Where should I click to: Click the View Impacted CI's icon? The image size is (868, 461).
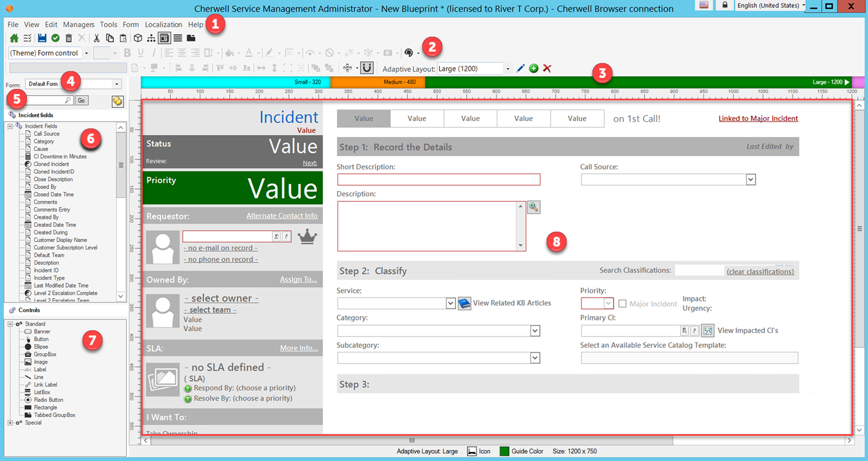pos(708,331)
